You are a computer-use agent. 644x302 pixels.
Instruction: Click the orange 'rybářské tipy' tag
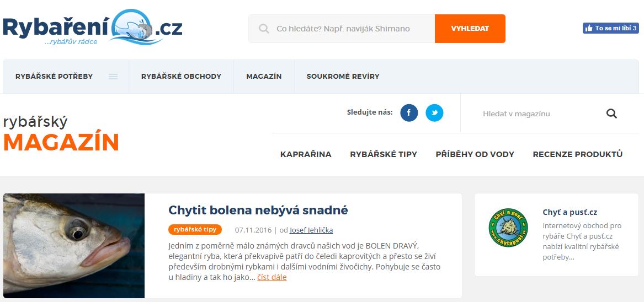195,229
